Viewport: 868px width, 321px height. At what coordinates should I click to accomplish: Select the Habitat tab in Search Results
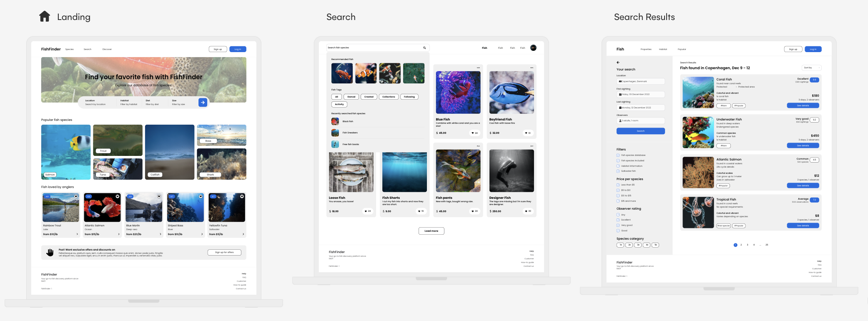(x=663, y=49)
